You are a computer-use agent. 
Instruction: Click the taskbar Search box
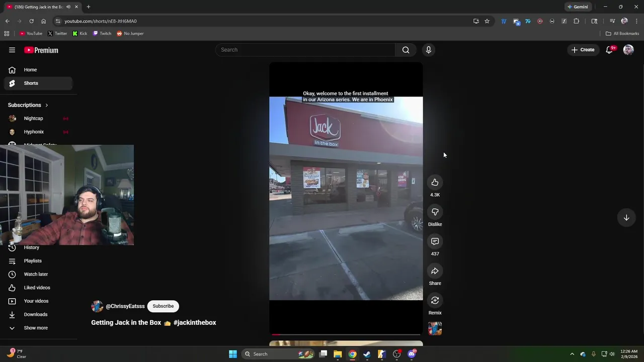click(x=278, y=354)
